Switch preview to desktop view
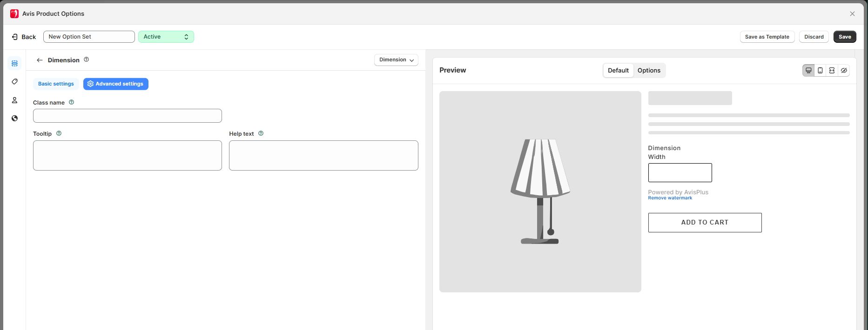868x330 pixels. click(808, 71)
